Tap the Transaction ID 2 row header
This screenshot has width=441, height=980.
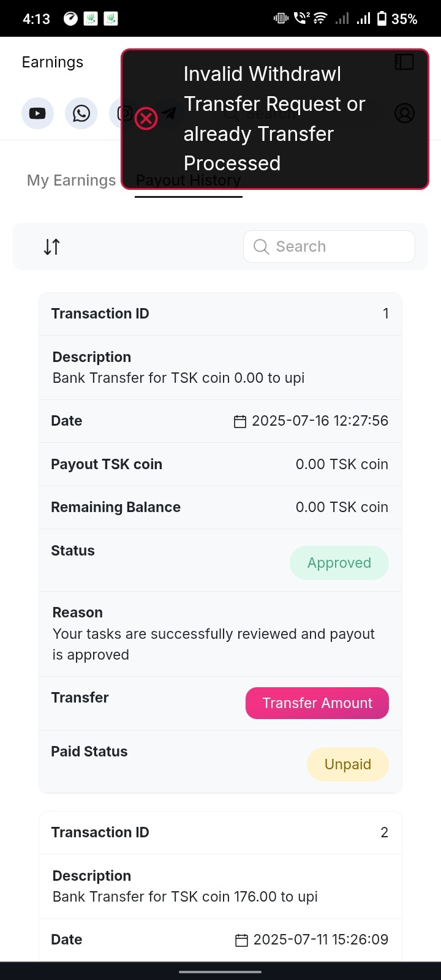pos(221,832)
